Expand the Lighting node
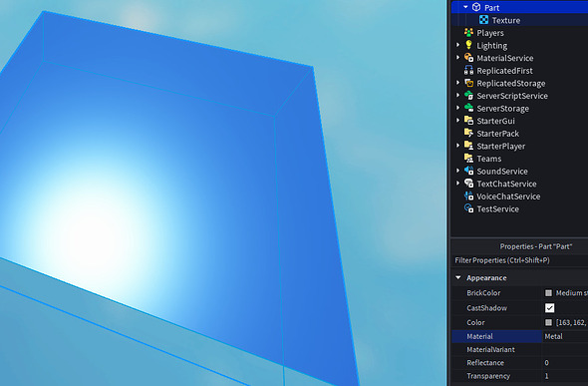Viewport: 588px width, 386px height. pyautogui.click(x=457, y=45)
